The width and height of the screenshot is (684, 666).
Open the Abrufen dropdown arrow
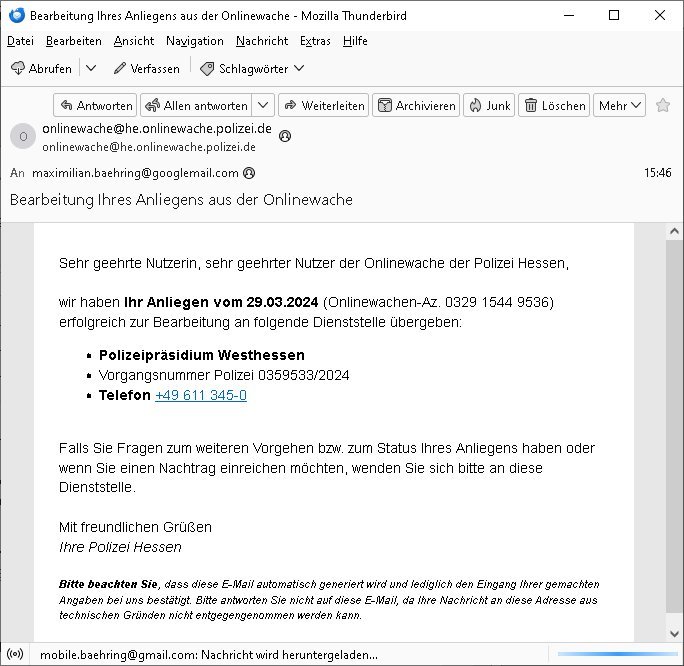pos(90,69)
